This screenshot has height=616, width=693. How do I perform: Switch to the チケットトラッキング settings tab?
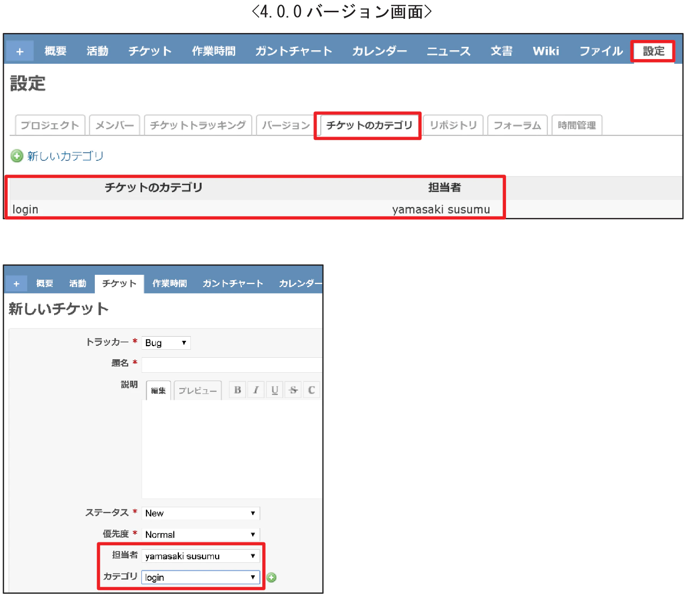198,125
